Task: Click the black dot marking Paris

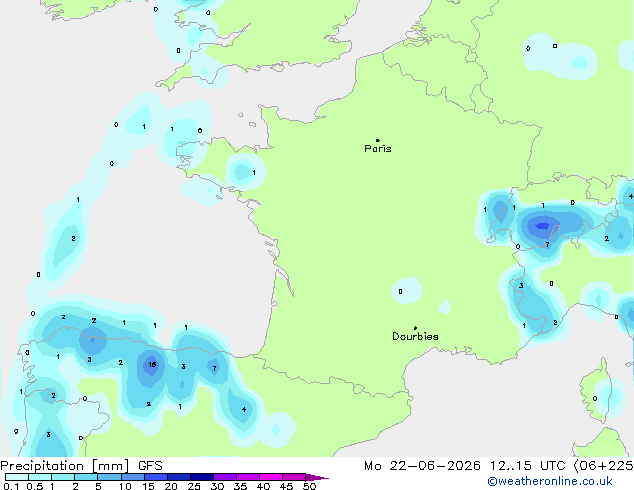Action: 378,140
